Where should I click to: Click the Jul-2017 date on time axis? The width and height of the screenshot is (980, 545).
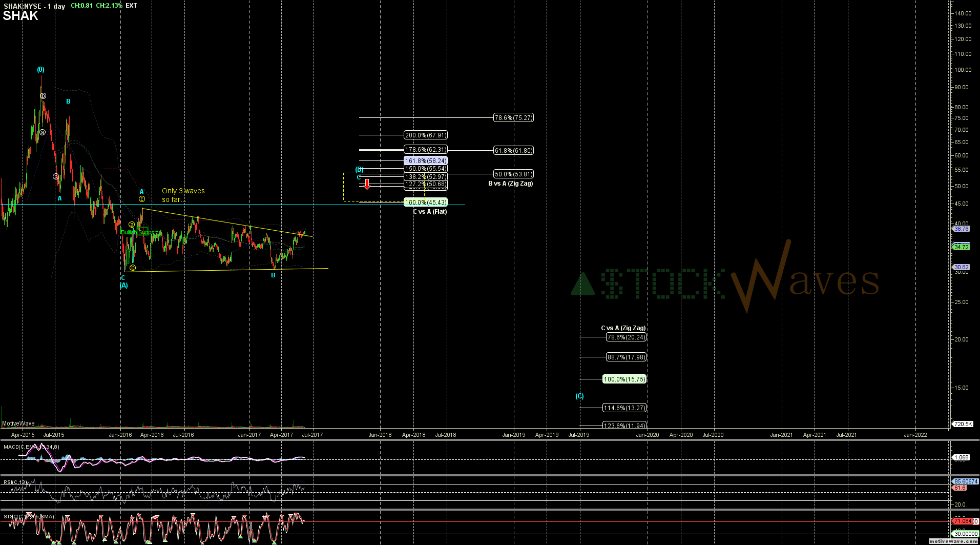point(312,435)
